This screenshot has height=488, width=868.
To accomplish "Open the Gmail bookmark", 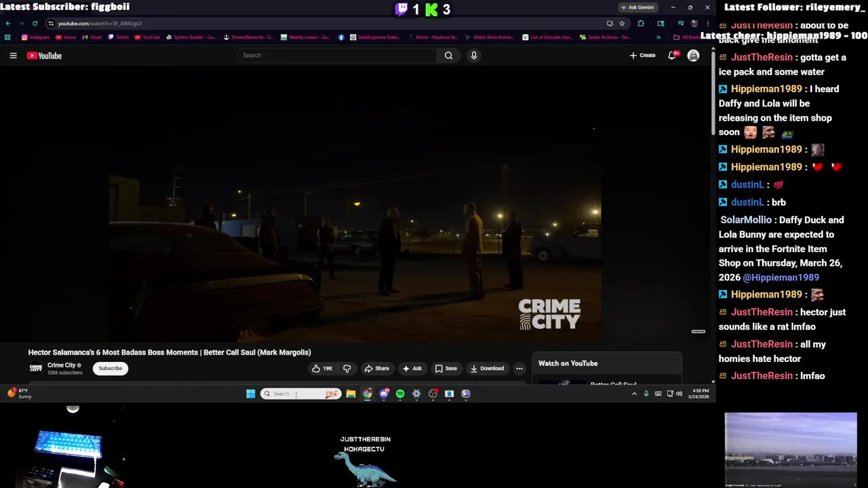I will tap(92, 37).
